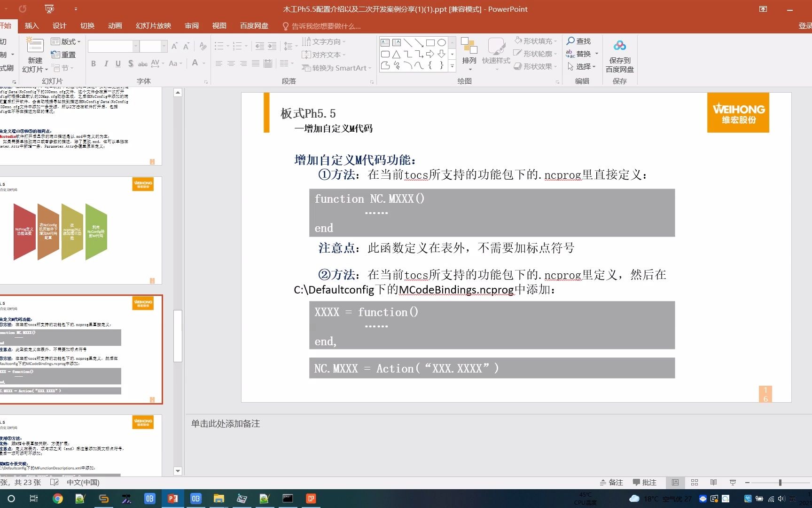Open the 版式 (Layout) dropdown
Image resolution: width=812 pixels, height=508 pixels.
(x=66, y=41)
